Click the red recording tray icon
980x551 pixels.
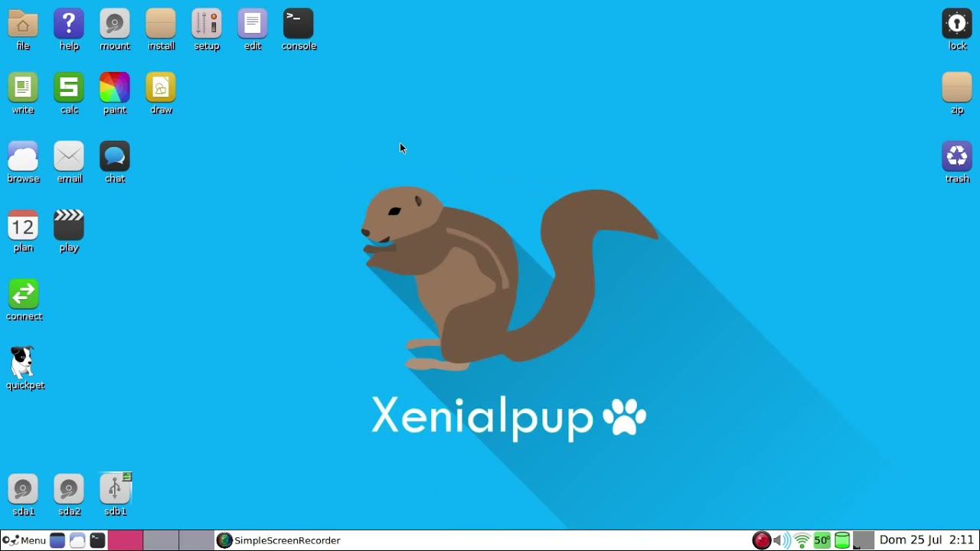[x=762, y=540]
